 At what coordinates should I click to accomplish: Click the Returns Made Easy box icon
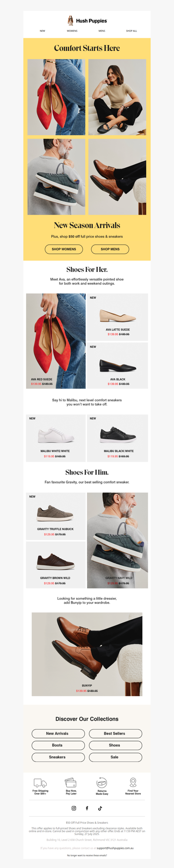click(x=102, y=783)
